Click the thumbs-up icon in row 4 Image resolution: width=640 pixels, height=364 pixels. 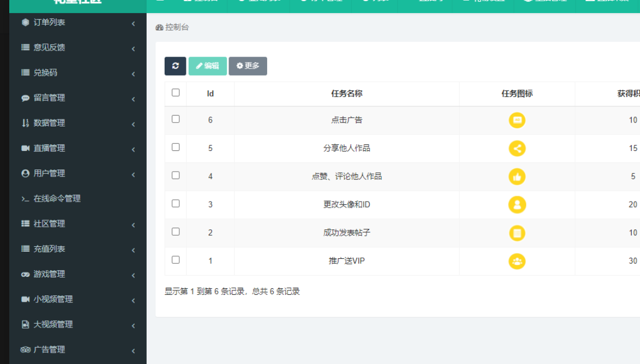pos(517,177)
